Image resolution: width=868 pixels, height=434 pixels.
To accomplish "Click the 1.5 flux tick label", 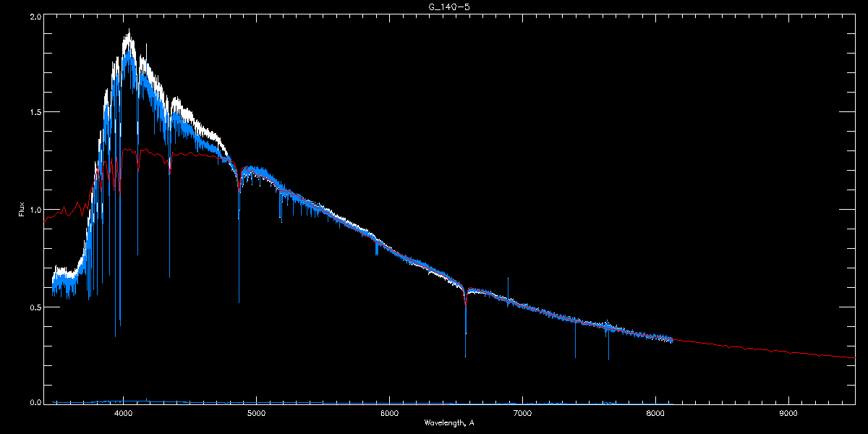I will point(35,113).
